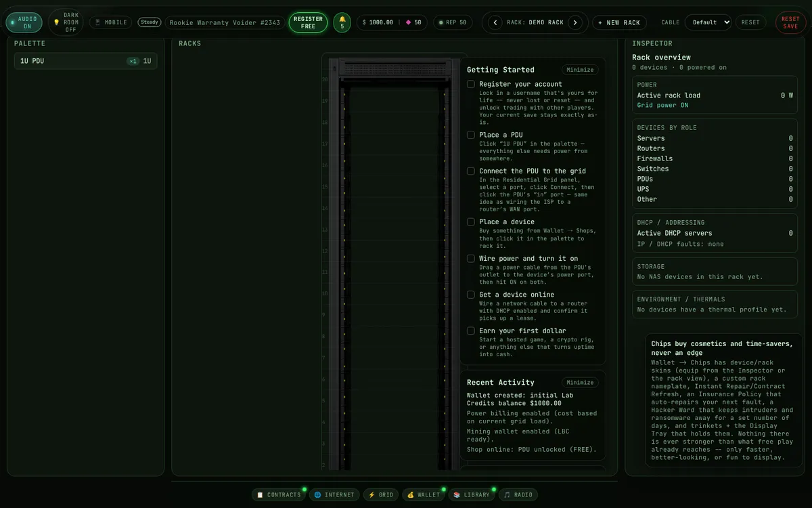
Task: Click Register Free button
Action: click(308, 22)
